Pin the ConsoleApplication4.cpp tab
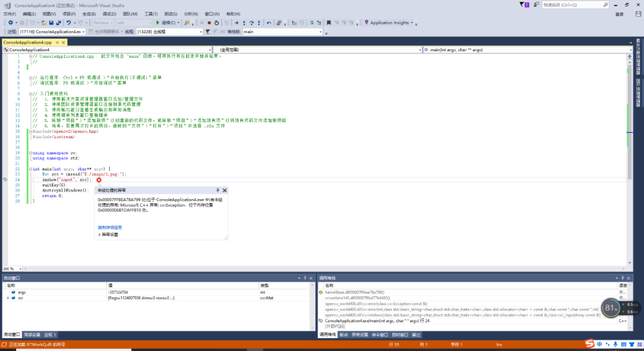The height and width of the screenshot is (351, 644). pyautogui.click(x=57, y=42)
